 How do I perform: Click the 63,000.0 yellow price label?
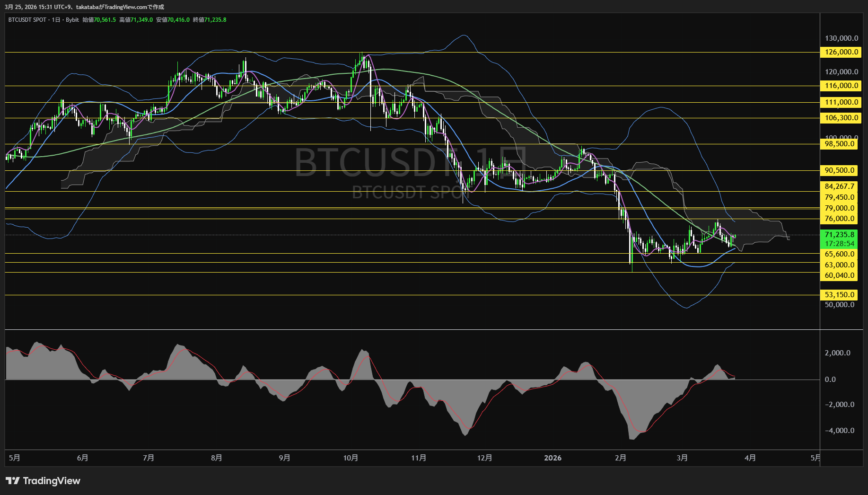[x=839, y=265]
